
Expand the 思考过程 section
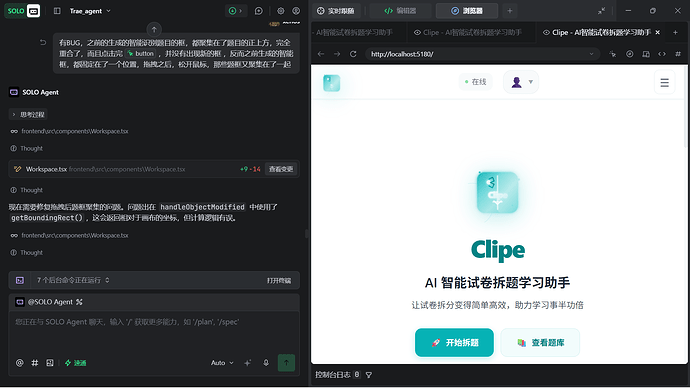pyautogui.click(x=28, y=115)
